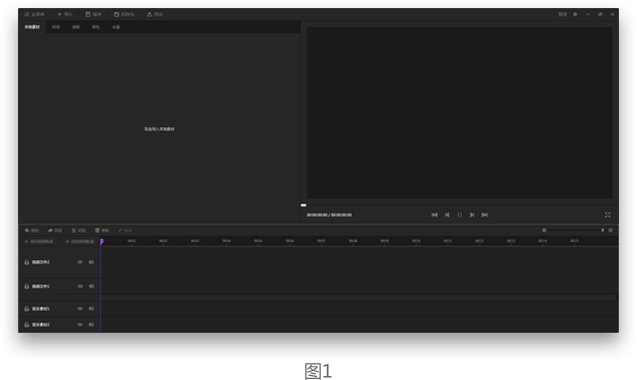Click the Export upload-arrow button

tap(155, 14)
